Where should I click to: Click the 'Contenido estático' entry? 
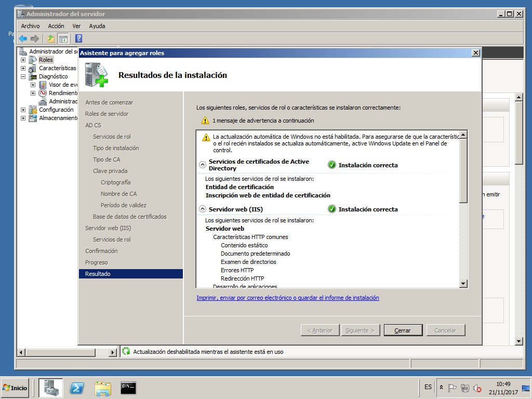click(244, 245)
